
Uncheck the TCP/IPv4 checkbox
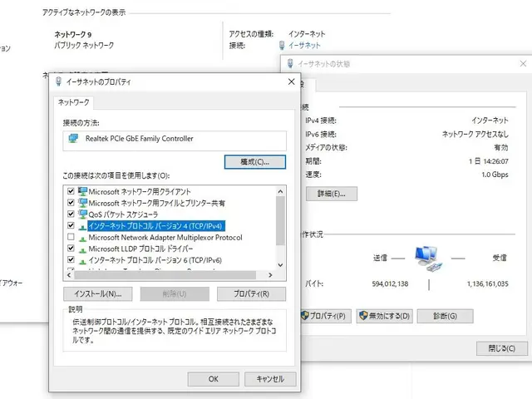coord(71,225)
